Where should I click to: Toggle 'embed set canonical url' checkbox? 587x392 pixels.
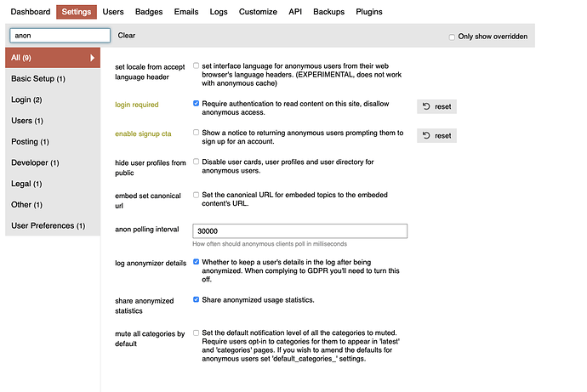coord(196,195)
